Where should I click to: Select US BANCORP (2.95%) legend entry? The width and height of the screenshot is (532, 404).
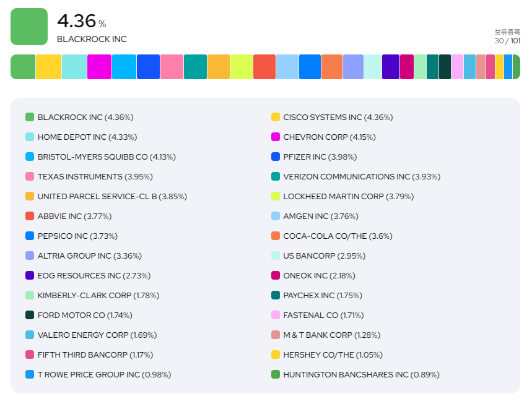tap(318, 256)
